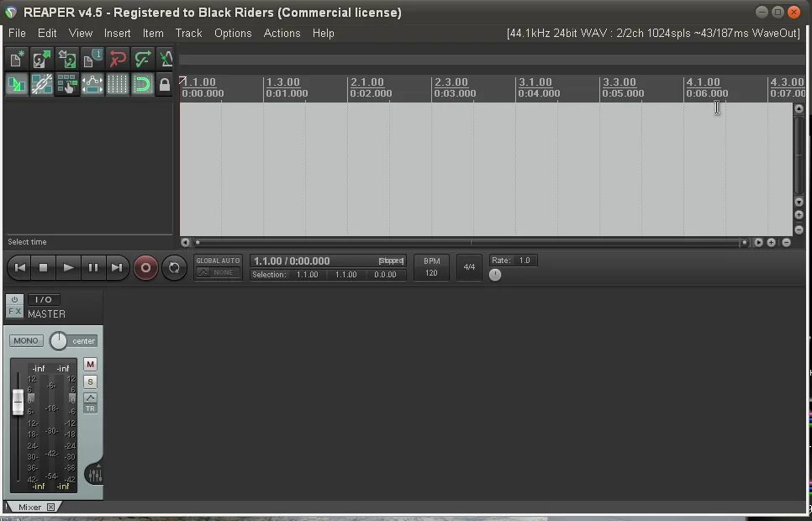The width and height of the screenshot is (812, 521).
Task: Toggle the repeat loop button
Action: (x=174, y=267)
